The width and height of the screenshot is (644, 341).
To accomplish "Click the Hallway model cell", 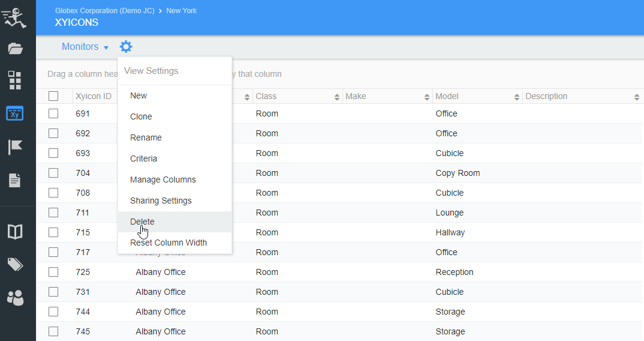I will (450, 232).
